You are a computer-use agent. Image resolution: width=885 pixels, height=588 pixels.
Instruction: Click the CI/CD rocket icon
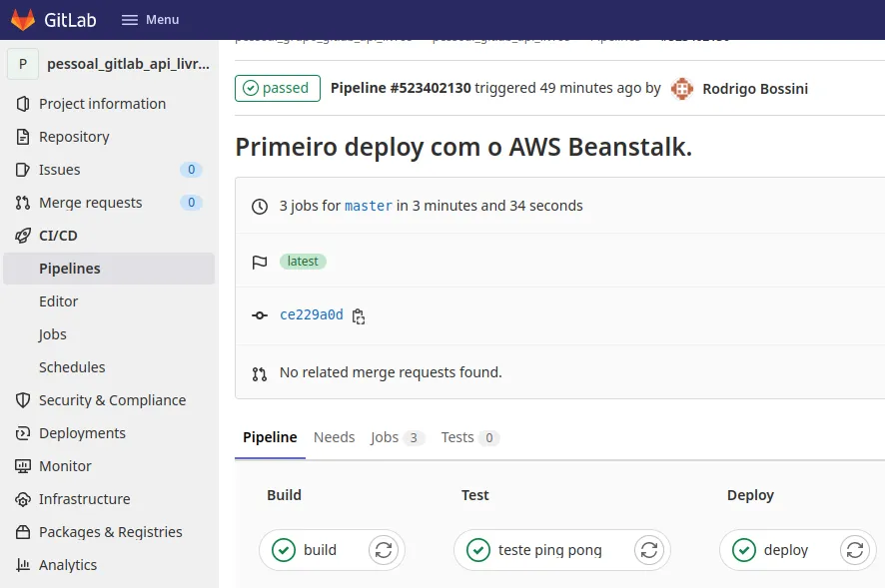[x=23, y=236]
